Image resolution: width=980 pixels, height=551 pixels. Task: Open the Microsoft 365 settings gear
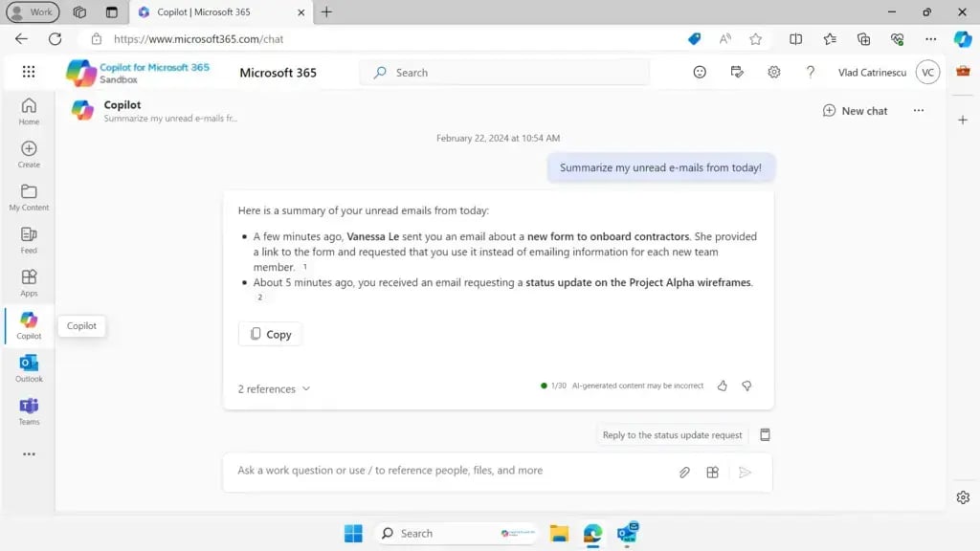coord(773,72)
